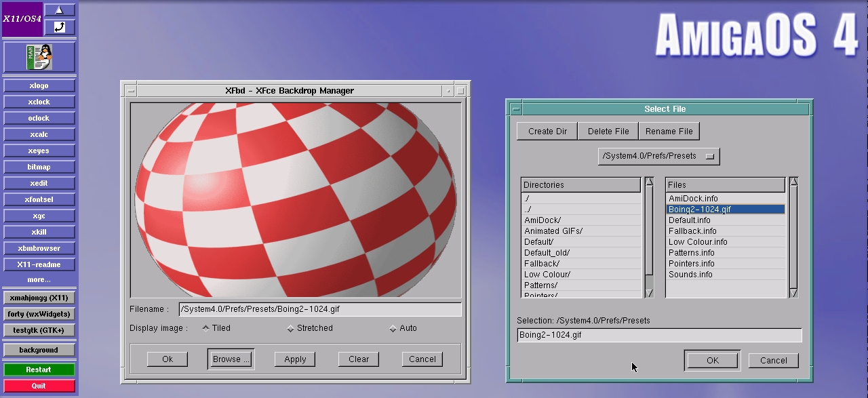Launch xlogo from the side panel
The width and height of the screenshot is (868, 398).
point(39,86)
